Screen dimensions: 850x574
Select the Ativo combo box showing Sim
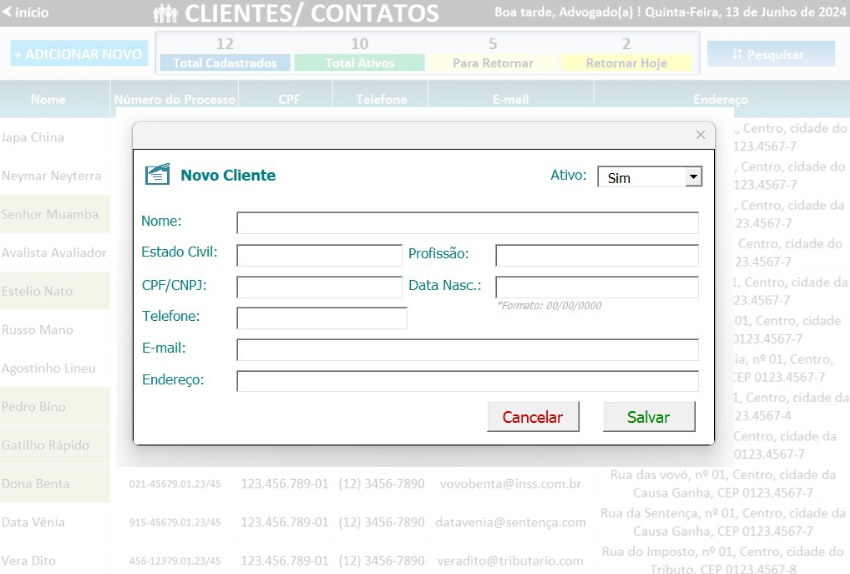641,177
